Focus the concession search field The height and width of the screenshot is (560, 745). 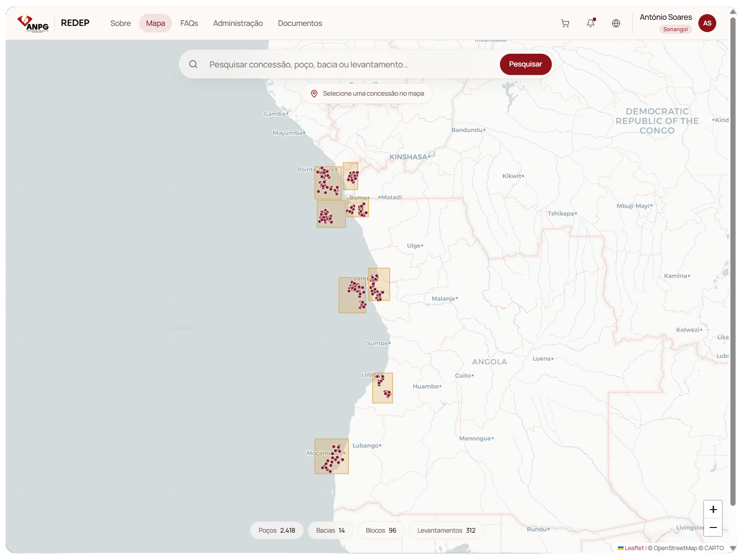pyautogui.click(x=352, y=64)
